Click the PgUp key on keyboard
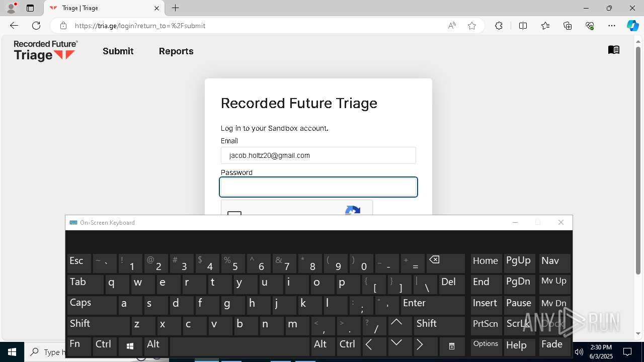Viewport: 644px width, 362px height. click(x=520, y=263)
